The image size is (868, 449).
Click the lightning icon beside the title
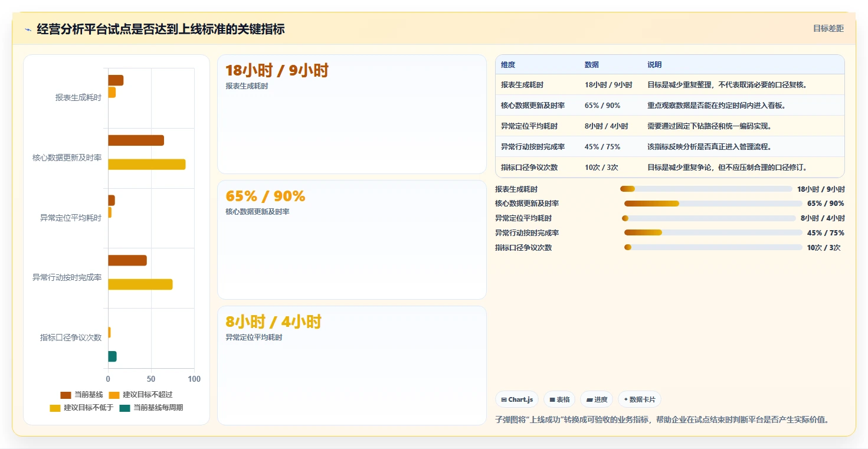28,29
